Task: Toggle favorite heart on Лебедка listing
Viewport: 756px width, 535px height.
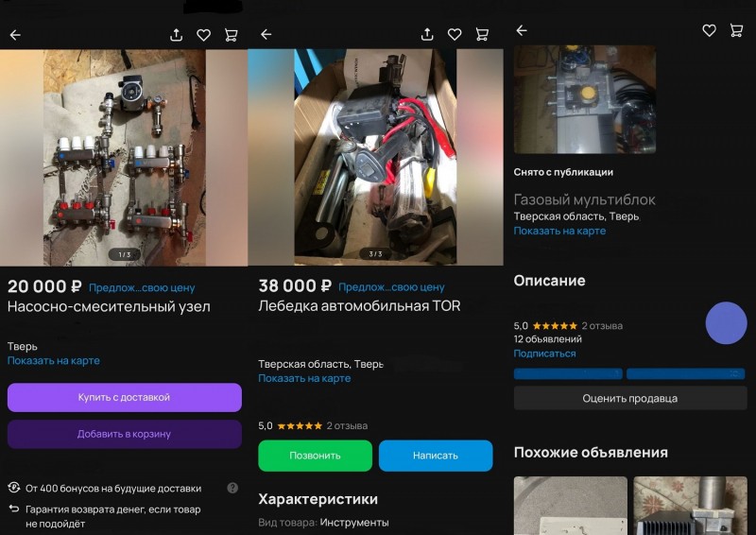Action: (455, 34)
